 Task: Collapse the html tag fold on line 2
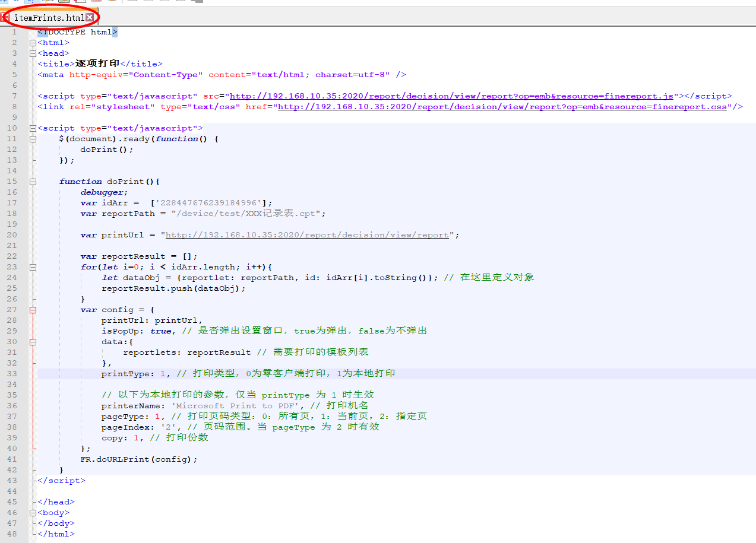pos(33,43)
